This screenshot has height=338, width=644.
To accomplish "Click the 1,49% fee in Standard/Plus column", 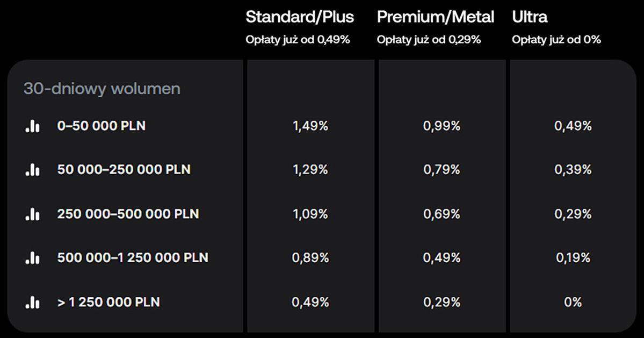I will pyautogui.click(x=310, y=126).
